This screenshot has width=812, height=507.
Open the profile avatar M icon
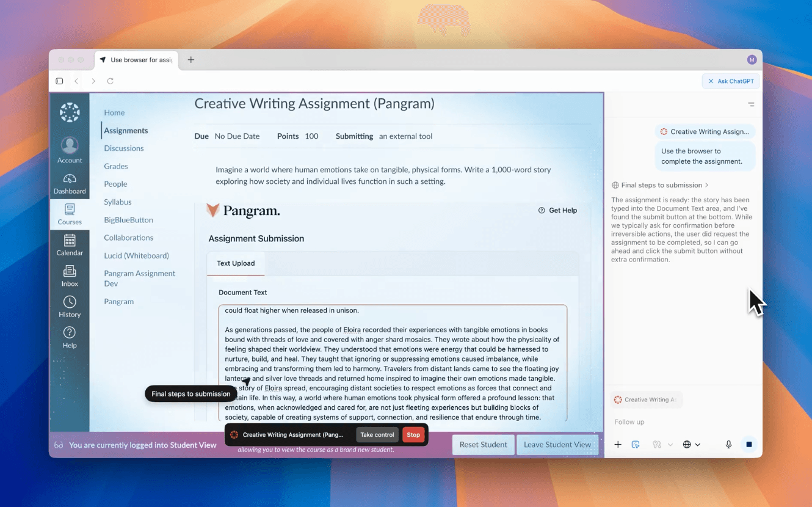pos(752,60)
